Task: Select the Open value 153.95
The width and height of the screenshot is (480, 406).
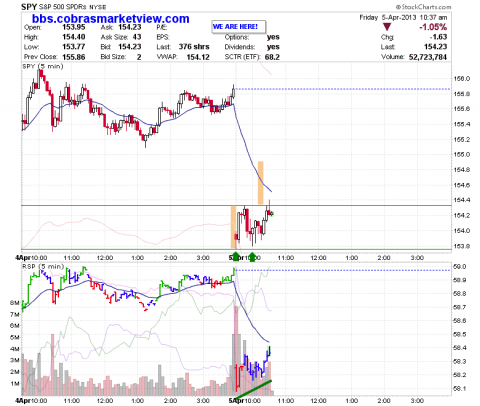Action: 74,27
